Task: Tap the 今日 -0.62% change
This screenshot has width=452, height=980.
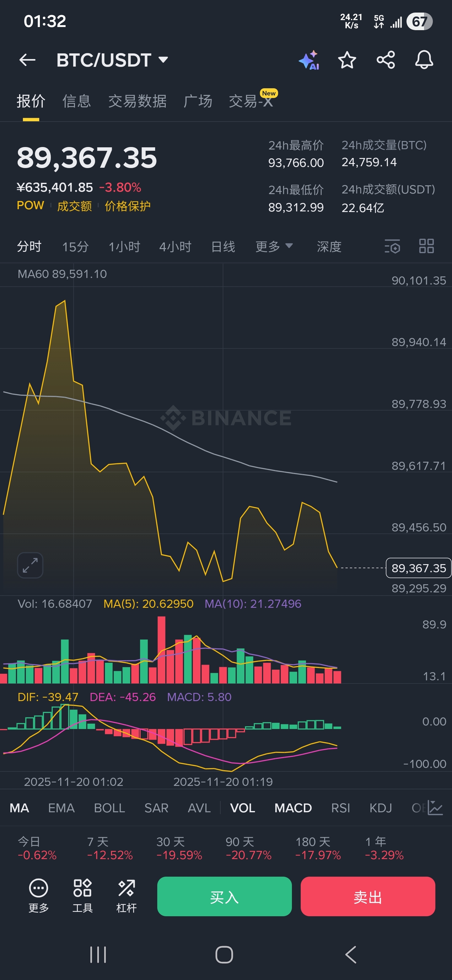Action: [37, 848]
